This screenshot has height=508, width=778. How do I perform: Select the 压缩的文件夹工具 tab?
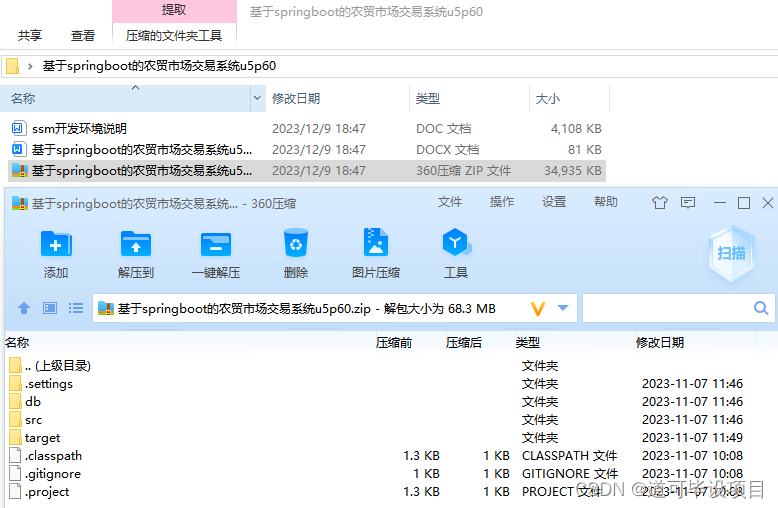[174, 36]
